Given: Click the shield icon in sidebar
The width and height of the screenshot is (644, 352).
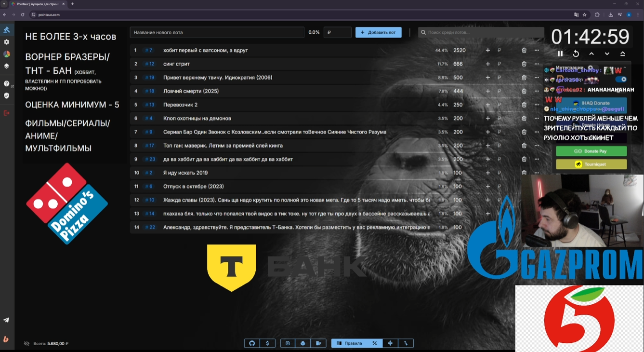Looking at the screenshot, I should click(7, 95).
